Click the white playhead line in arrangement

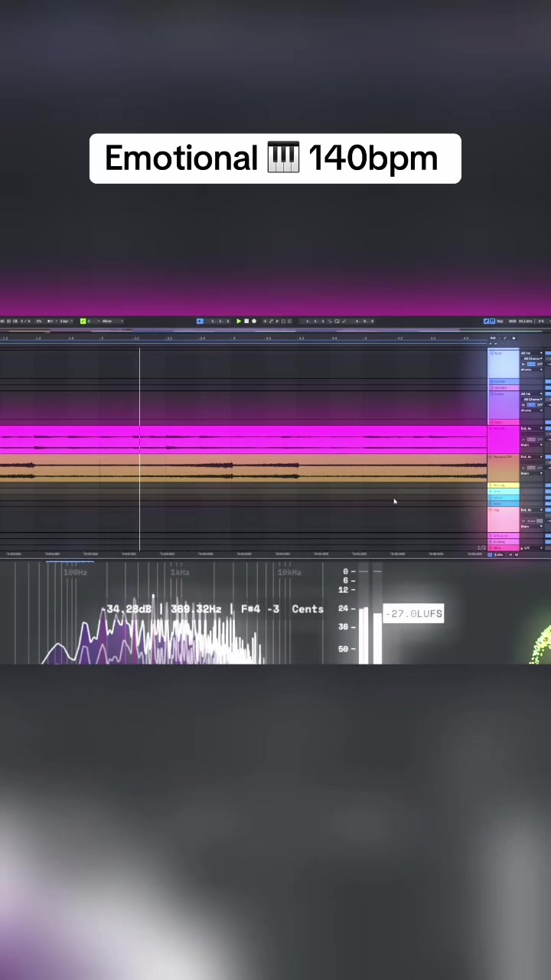[139, 448]
